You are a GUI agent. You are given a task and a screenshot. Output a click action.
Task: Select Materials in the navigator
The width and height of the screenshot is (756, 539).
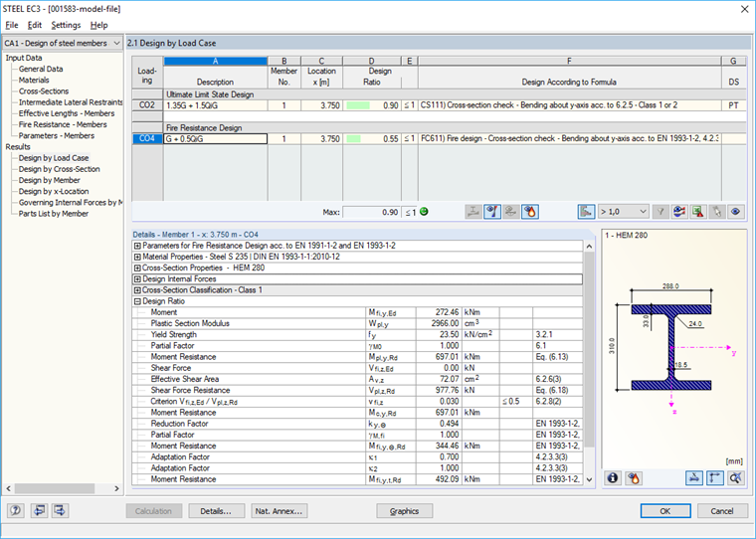(x=34, y=80)
